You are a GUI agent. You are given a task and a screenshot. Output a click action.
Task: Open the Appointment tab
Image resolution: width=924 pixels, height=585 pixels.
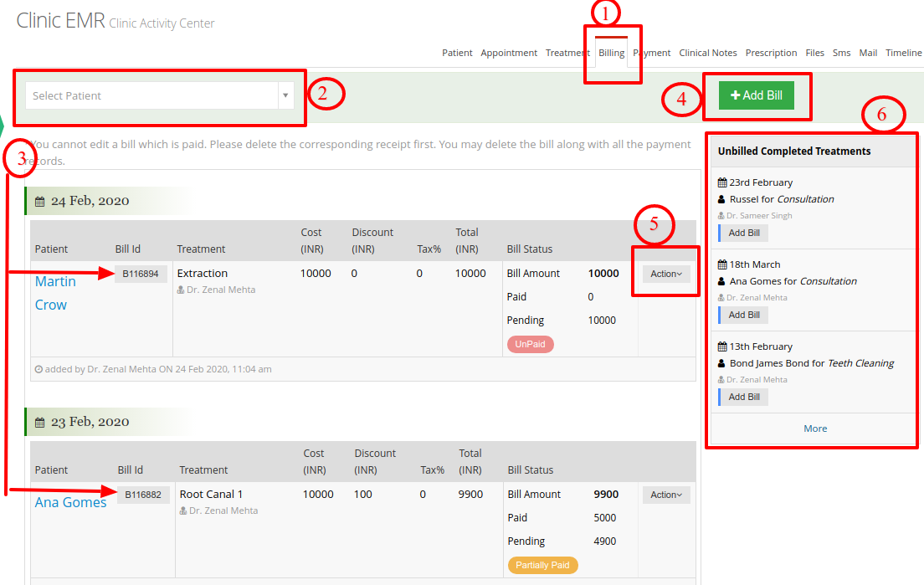pyautogui.click(x=509, y=53)
